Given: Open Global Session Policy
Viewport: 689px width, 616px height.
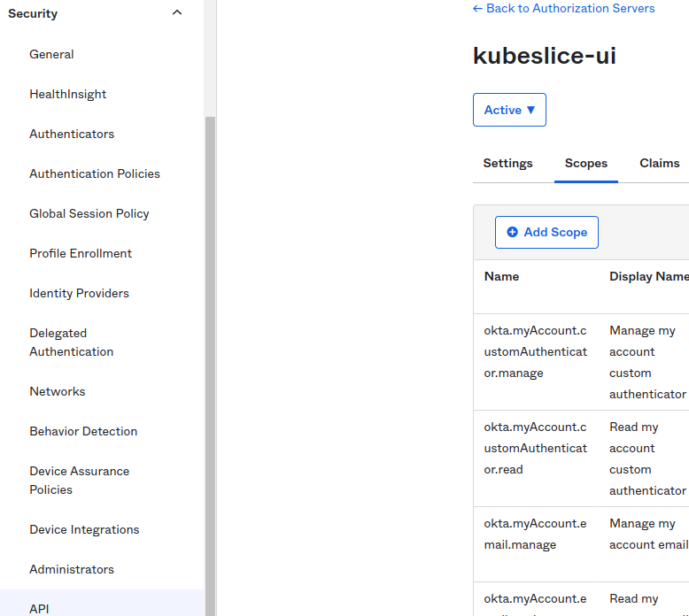Looking at the screenshot, I should pyautogui.click(x=89, y=214).
